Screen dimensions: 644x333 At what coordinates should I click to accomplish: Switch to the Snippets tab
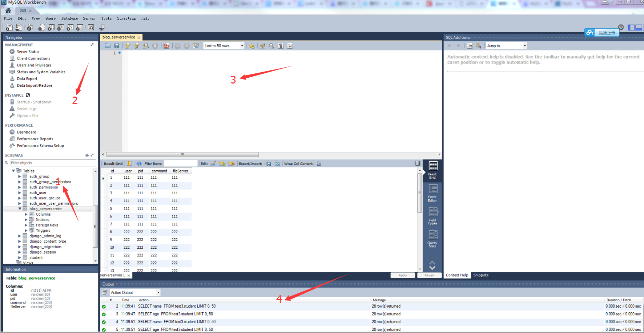(x=480, y=275)
